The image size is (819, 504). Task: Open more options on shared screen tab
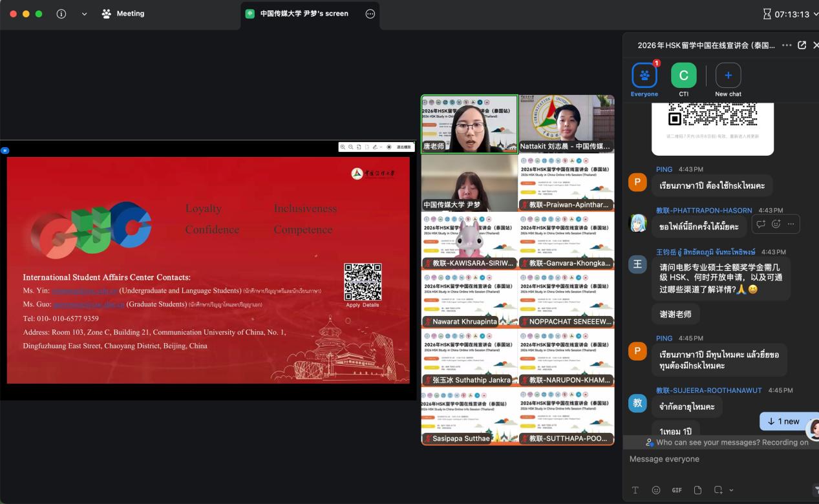(x=370, y=14)
